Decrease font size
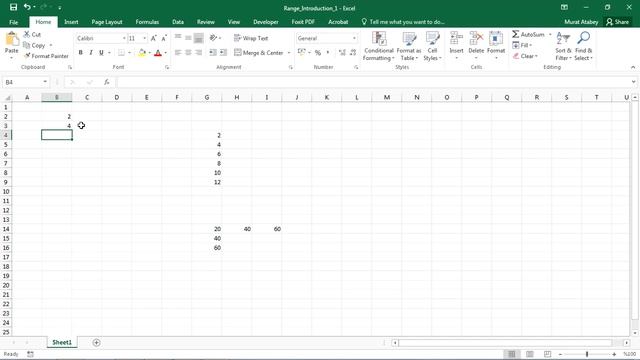Viewport: 640px width, 360px height. click(164, 38)
